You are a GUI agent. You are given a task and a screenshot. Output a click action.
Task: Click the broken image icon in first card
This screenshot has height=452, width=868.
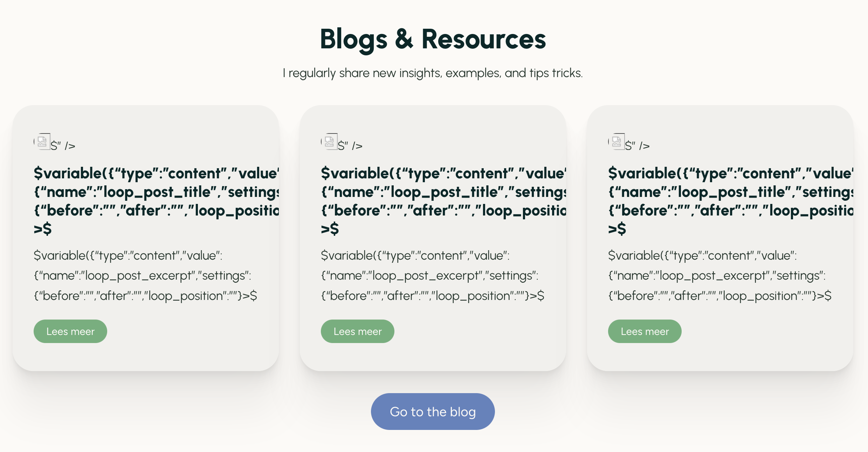[42, 142]
